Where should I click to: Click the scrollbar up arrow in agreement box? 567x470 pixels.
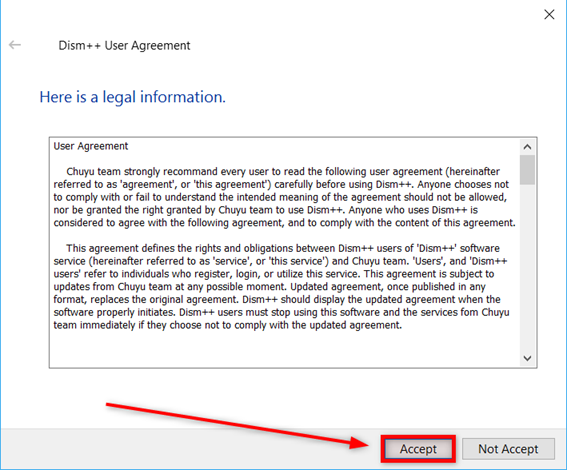pyautogui.click(x=527, y=147)
